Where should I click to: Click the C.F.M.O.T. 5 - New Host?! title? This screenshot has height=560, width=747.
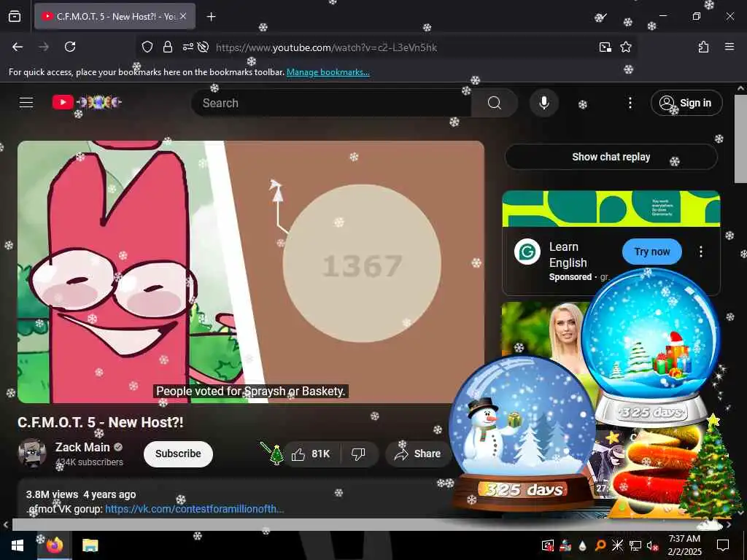101,422
